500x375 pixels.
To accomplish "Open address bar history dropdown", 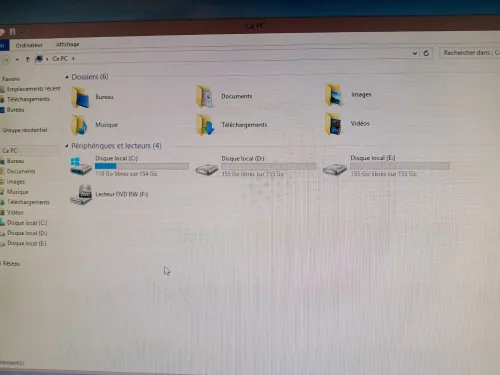I will pyautogui.click(x=415, y=53).
